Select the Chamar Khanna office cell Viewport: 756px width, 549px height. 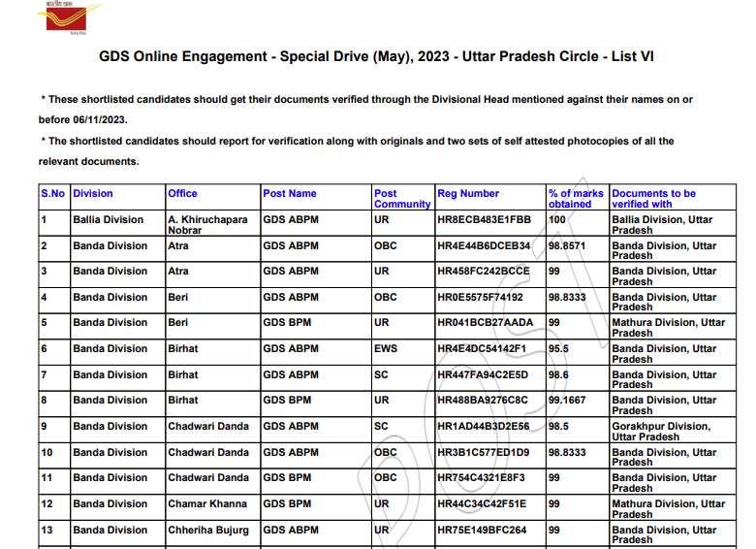click(207, 503)
